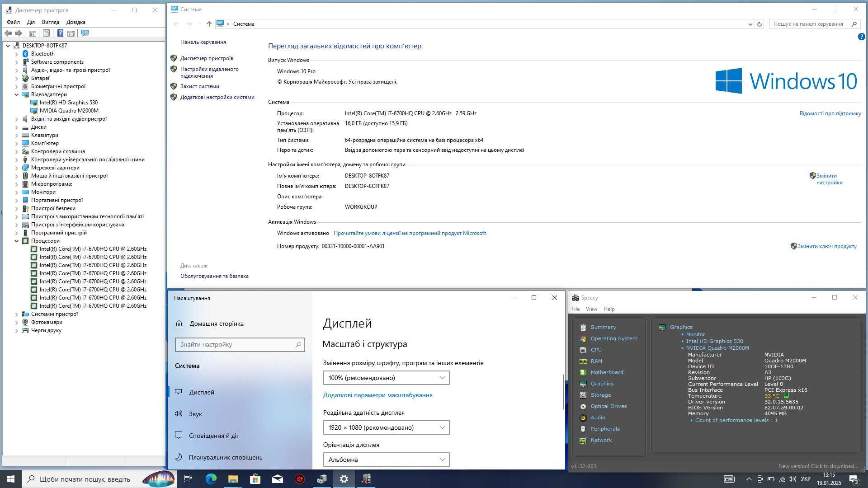This screenshot has width=868, height=488.
Task: Open Peripherals section in Speccy
Action: [x=605, y=429]
